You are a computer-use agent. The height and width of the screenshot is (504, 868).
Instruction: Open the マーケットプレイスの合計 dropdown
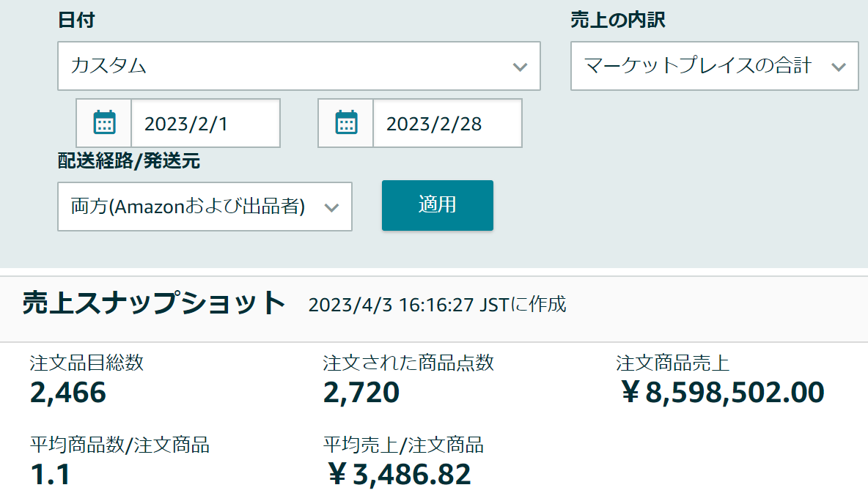click(x=714, y=66)
